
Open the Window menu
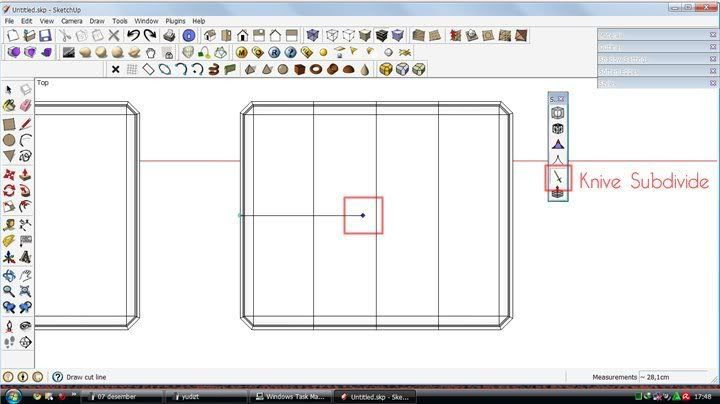pyautogui.click(x=146, y=21)
